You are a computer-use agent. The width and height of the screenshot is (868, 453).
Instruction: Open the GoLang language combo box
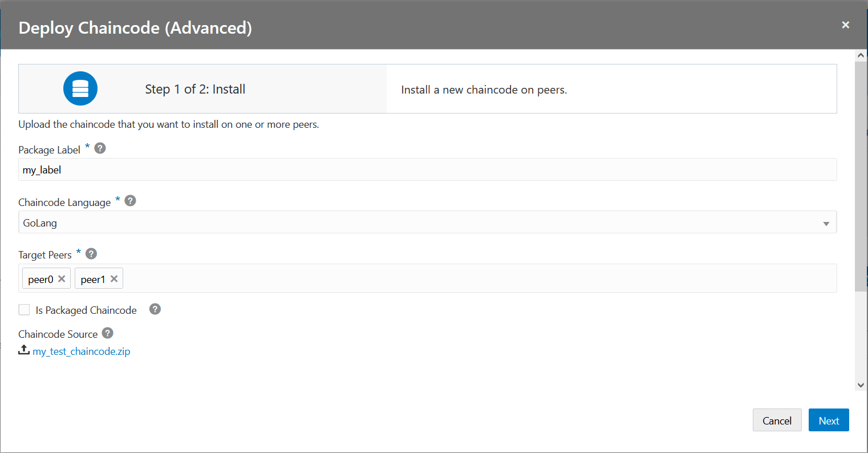point(422,223)
